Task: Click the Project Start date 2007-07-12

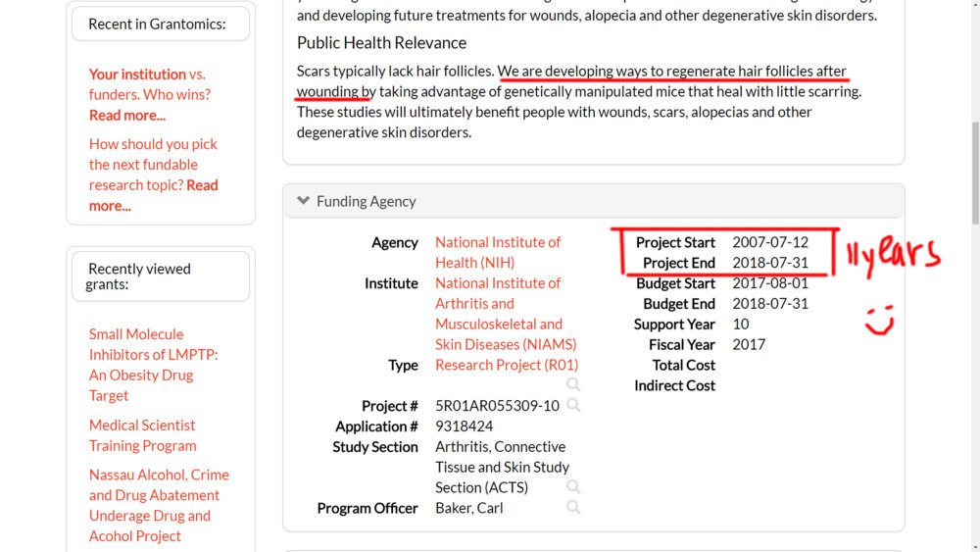Action: click(x=769, y=242)
